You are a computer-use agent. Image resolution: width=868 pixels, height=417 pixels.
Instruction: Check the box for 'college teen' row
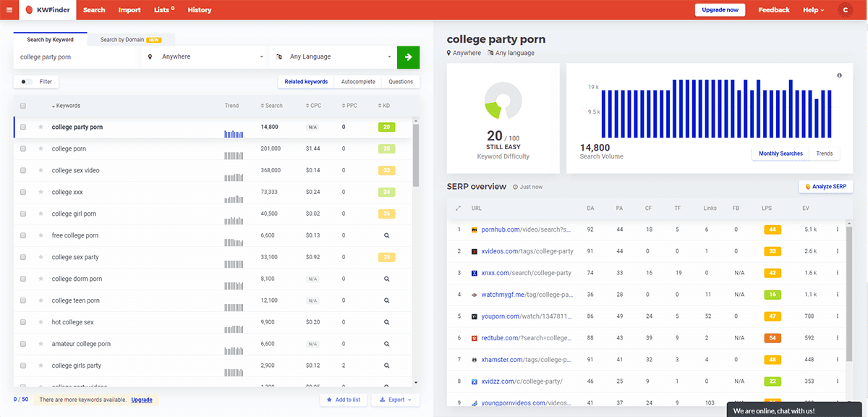23,300
